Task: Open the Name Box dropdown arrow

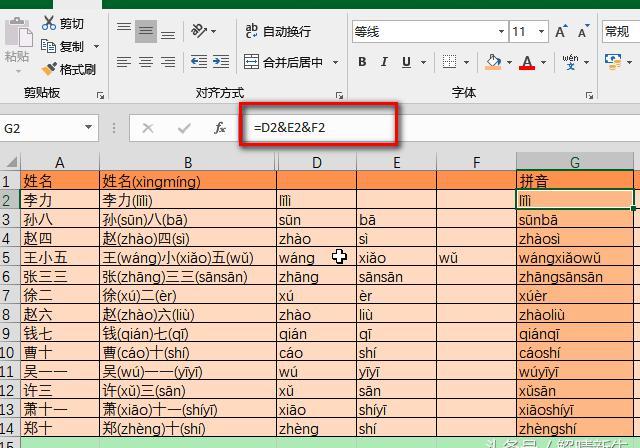Action: tap(88, 128)
